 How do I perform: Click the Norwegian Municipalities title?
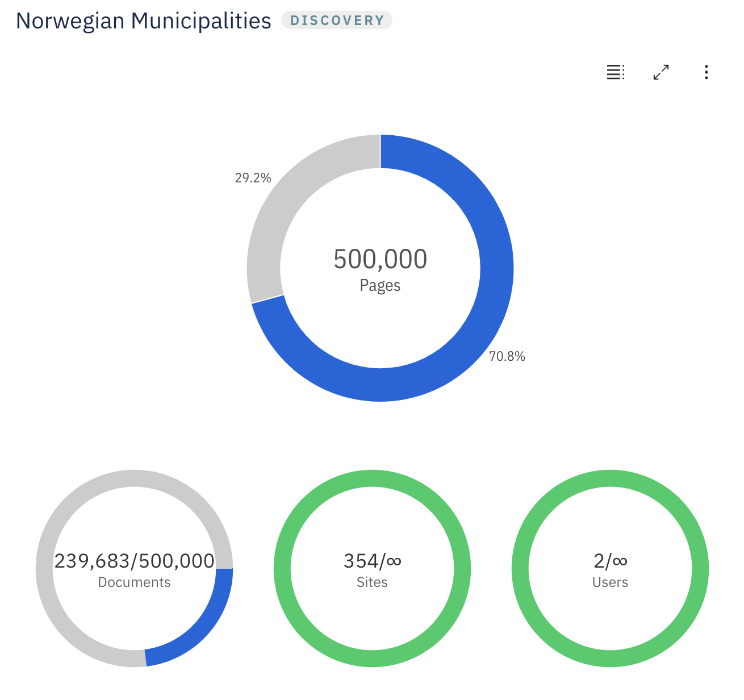coord(144,21)
